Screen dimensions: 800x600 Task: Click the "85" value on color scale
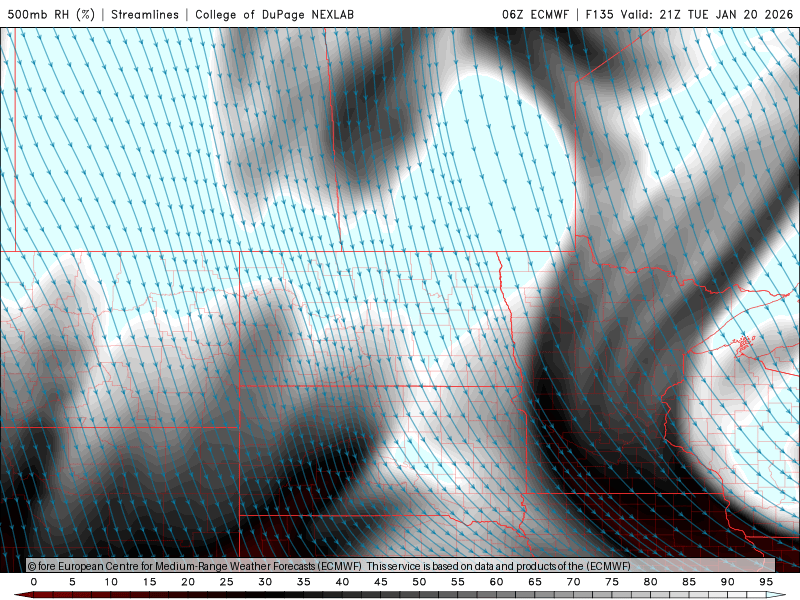(689, 582)
